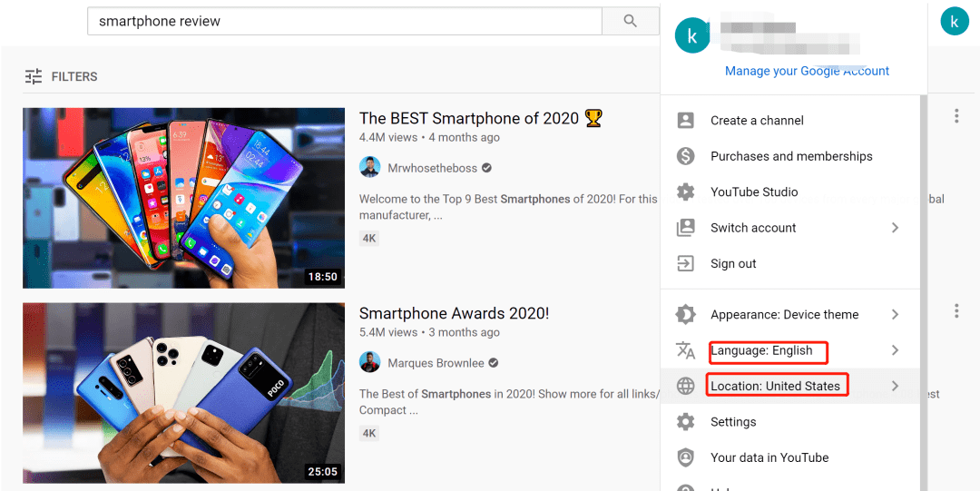Open Manage your Google Account link
Screen dimensions: 980x491
click(x=807, y=71)
